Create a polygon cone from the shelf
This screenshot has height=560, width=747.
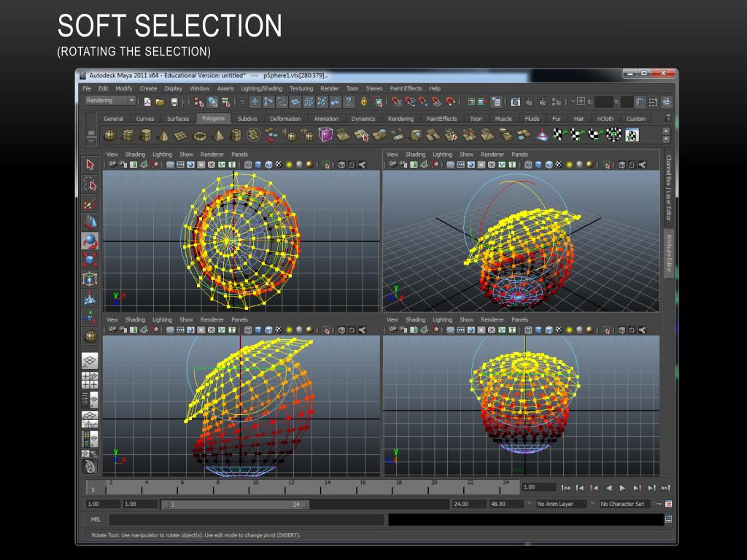[163, 135]
